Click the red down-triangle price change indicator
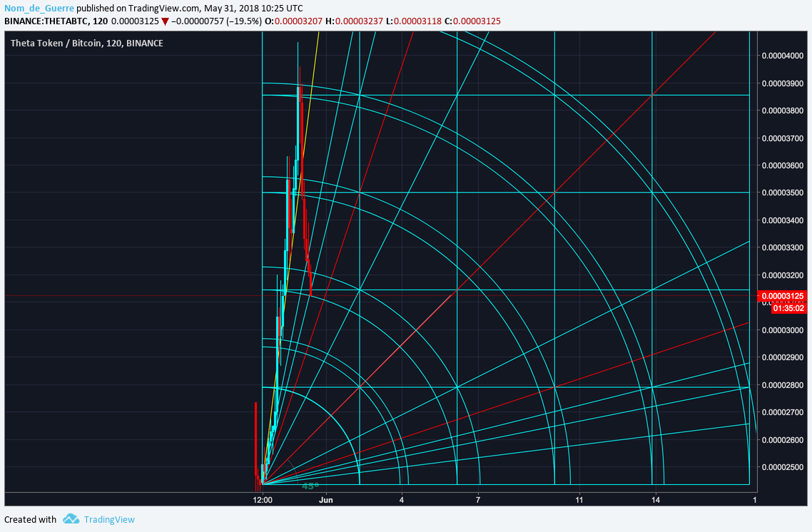 pyautogui.click(x=165, y=21)
